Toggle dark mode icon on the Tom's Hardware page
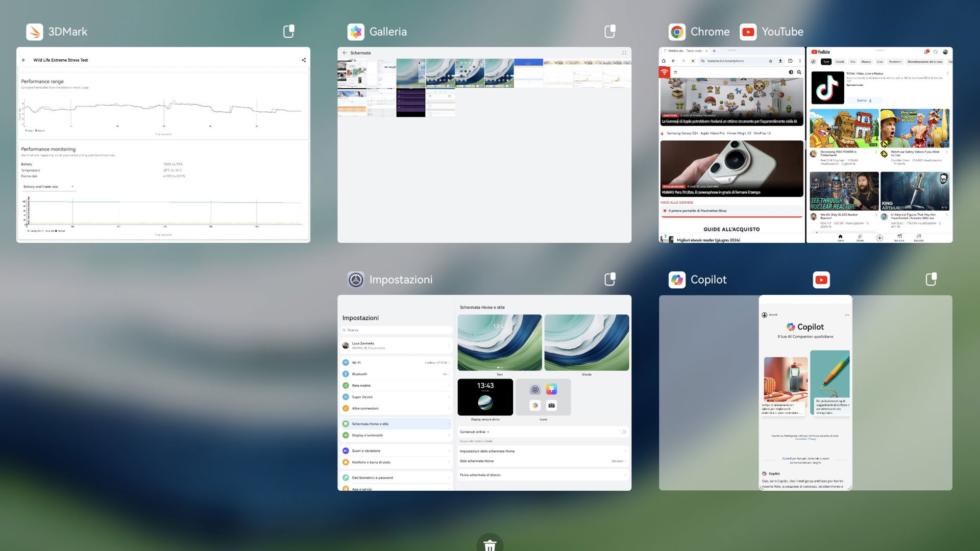980x551 pixels. click(x=791, y=72)
